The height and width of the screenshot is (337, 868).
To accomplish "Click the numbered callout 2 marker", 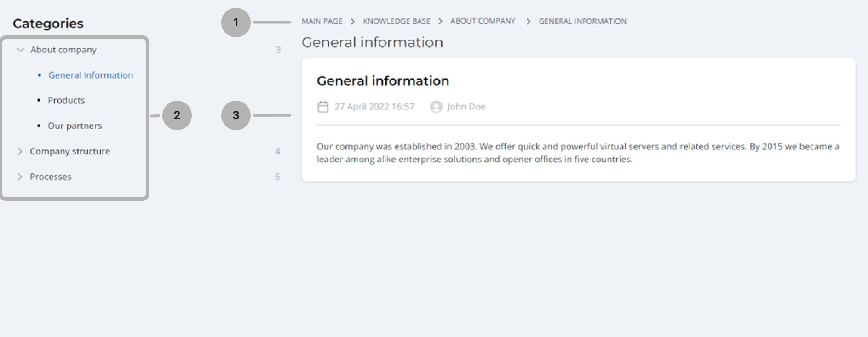I will tap(177, 115).
